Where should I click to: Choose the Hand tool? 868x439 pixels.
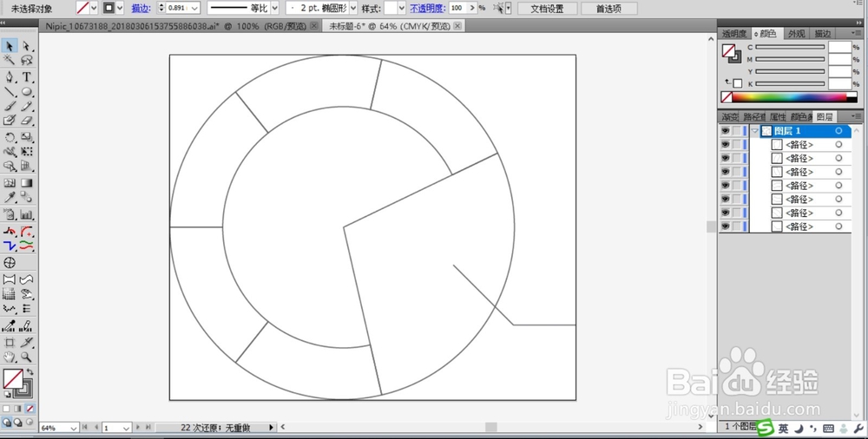pos(10,357)
